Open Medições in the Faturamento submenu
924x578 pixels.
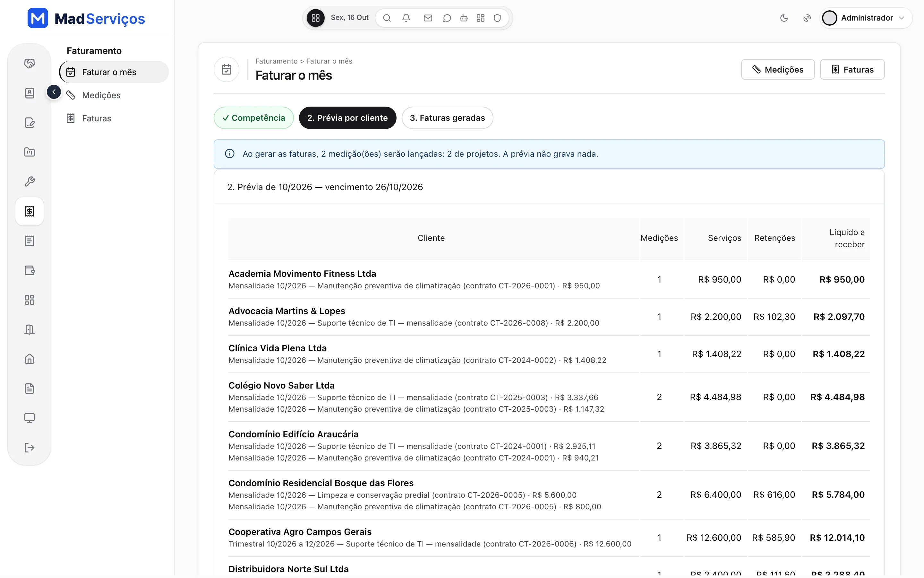click(101, 95)
